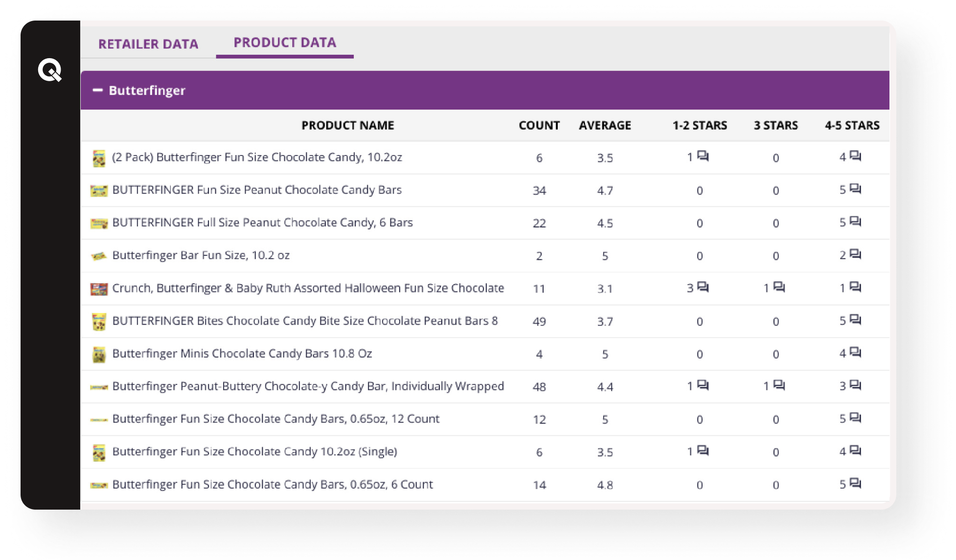Click average 4.8 for 6 Count bars

(605, 485)
